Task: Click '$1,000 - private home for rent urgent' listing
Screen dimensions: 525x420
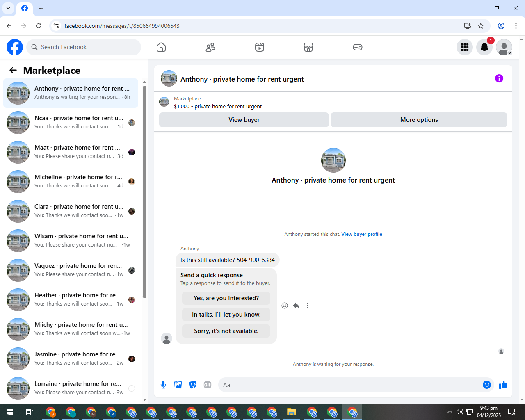Action: coord(218,106)
